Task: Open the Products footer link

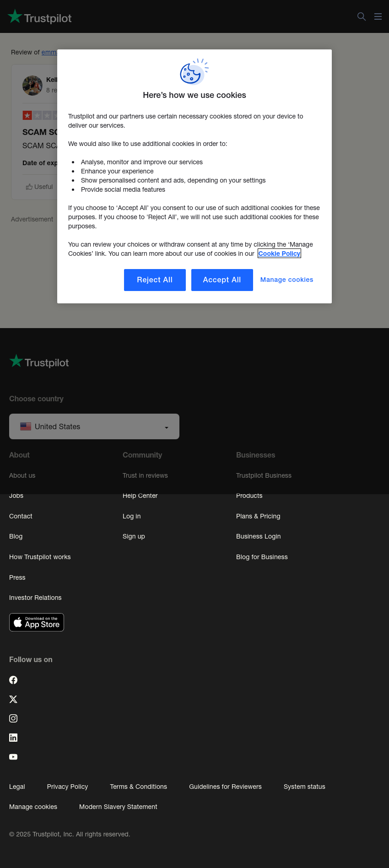Action: [249, 496]
